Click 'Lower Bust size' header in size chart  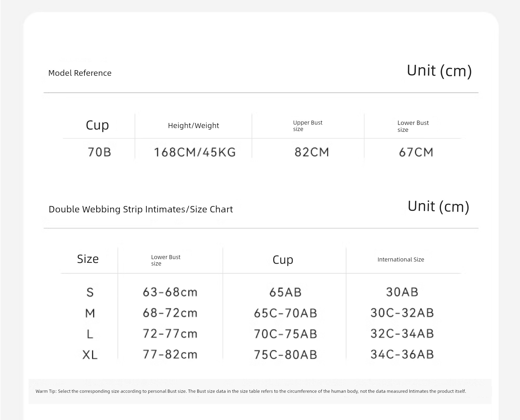coord(166,260)
